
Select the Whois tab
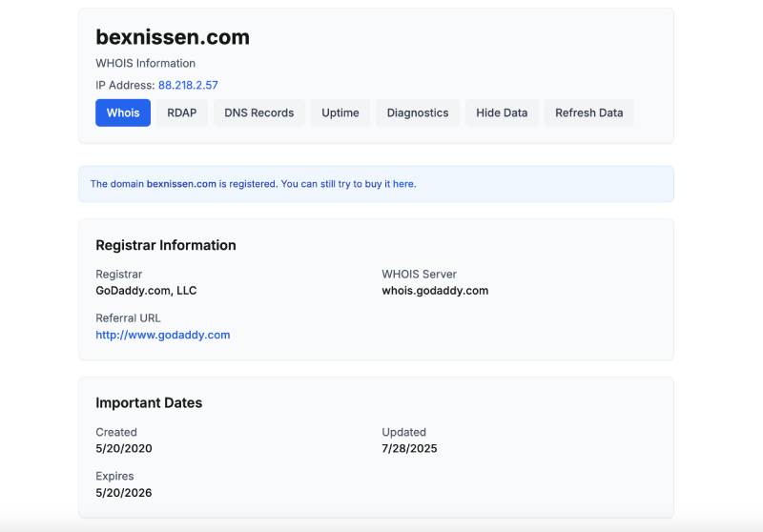123,113
